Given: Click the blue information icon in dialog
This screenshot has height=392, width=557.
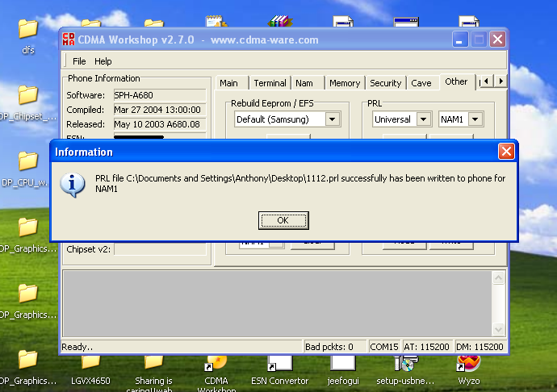Looking at the screenshot, I should pyautogui.click(x=73, y=185).
